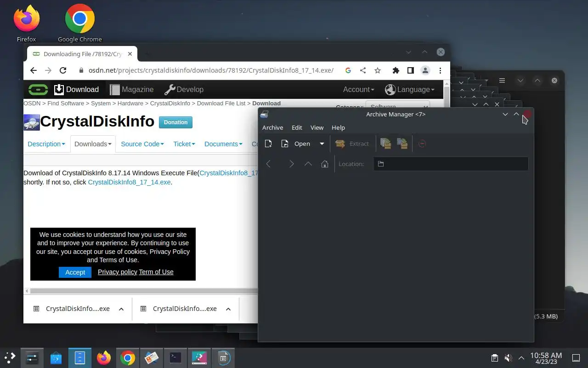Go back in Chrome browser
Screen dimensions: 588x368
tap(33, 70)
